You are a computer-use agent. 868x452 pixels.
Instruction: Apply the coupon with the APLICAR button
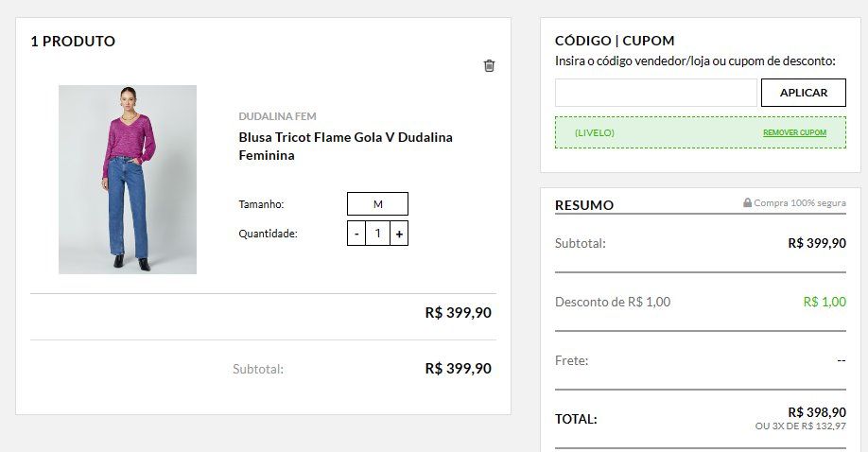(804, 93)
